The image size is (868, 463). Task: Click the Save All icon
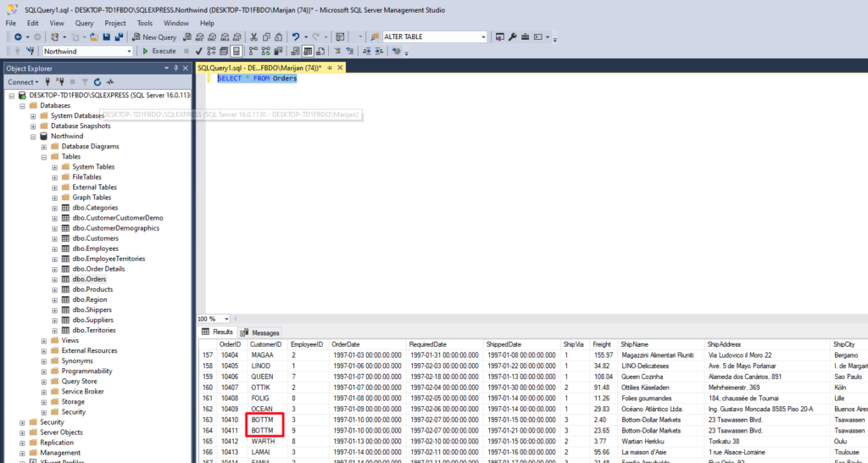click(119, 37)
